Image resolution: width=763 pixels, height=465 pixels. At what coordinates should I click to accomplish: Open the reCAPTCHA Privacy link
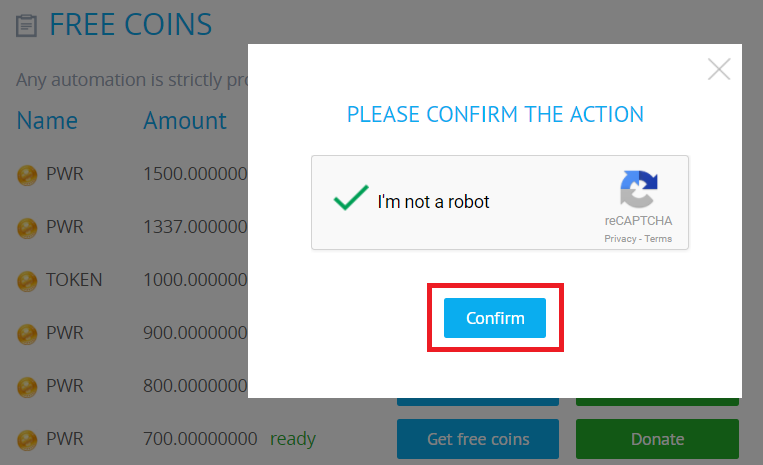tap(620, 240)
